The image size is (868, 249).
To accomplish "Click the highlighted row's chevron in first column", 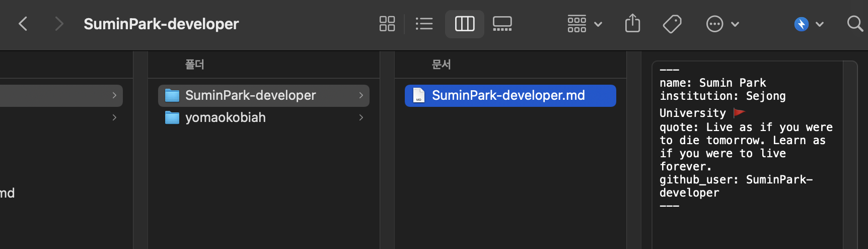I will pos(114,95).
